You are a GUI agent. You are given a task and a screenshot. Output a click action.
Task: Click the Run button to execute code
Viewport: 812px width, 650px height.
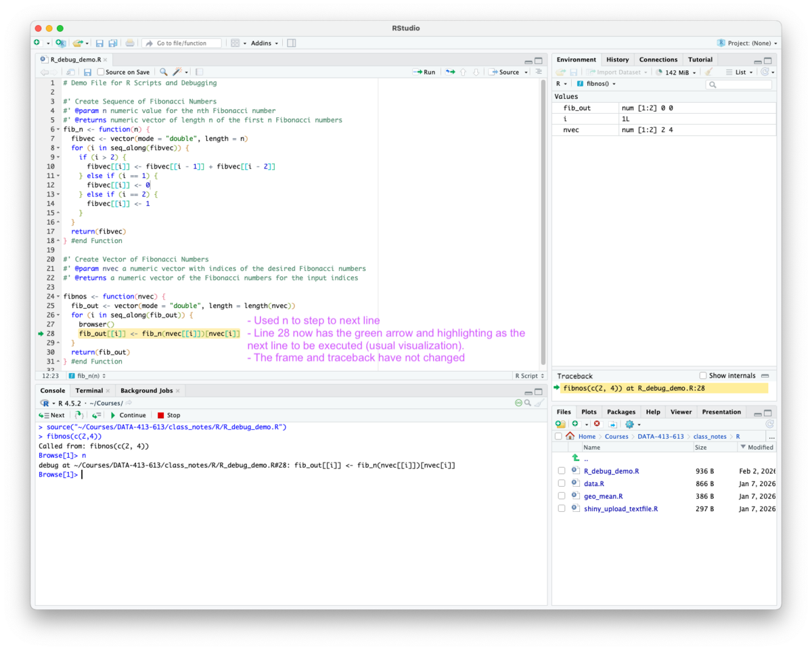425,72
